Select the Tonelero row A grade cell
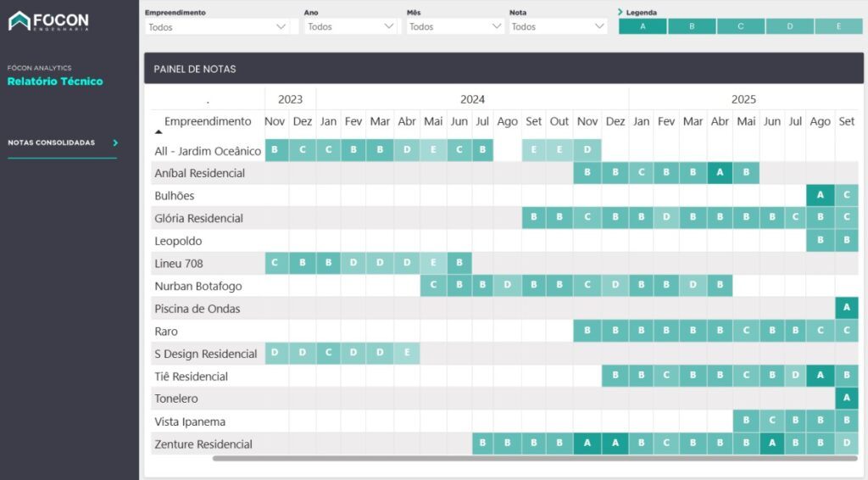 846,399
